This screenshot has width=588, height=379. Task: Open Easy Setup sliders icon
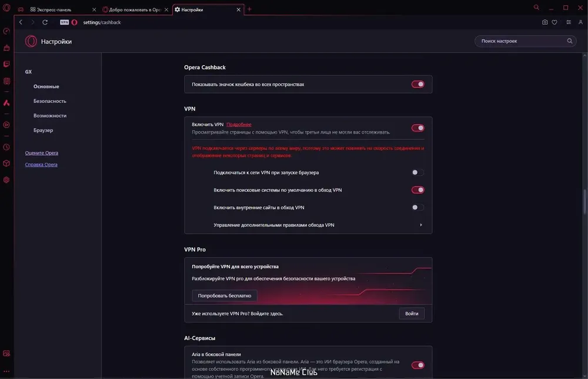point(569,22)
